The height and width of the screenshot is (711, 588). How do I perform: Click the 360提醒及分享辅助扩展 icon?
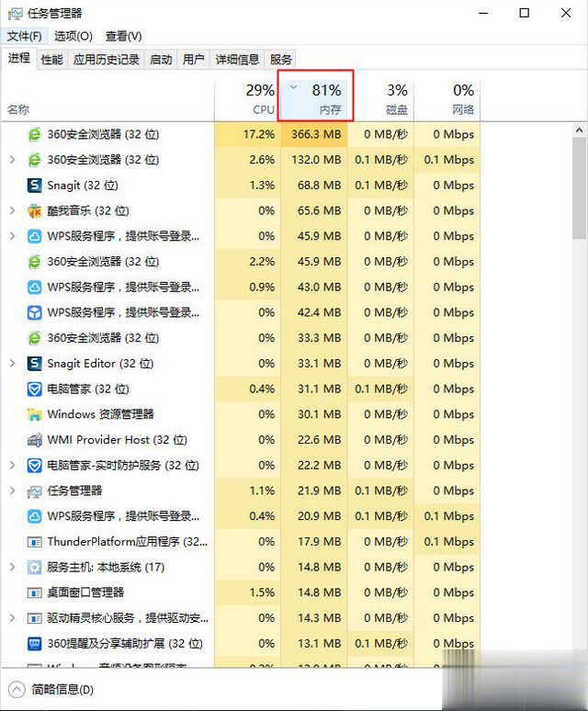[x=35, y=643]
